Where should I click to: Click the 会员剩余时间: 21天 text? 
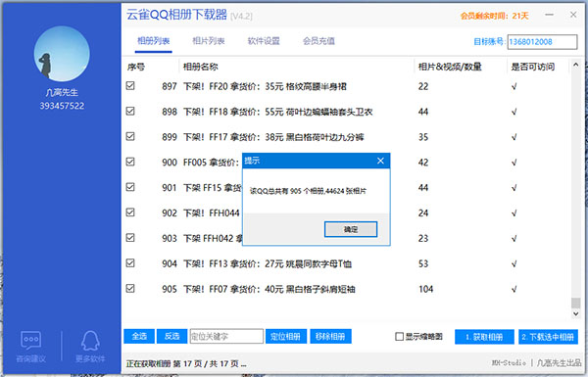(x=494, y=16)
